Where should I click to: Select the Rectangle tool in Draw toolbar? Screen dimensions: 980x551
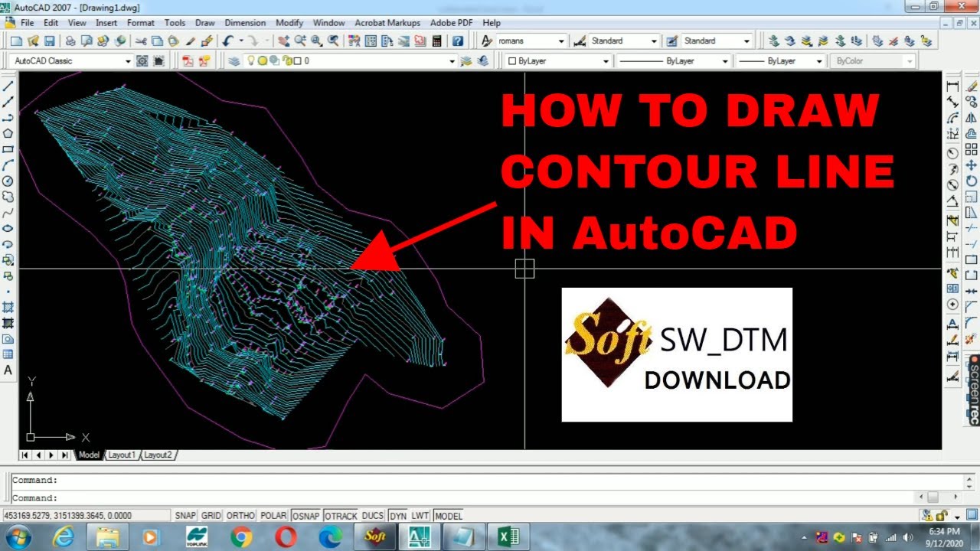tap(8, 149)
